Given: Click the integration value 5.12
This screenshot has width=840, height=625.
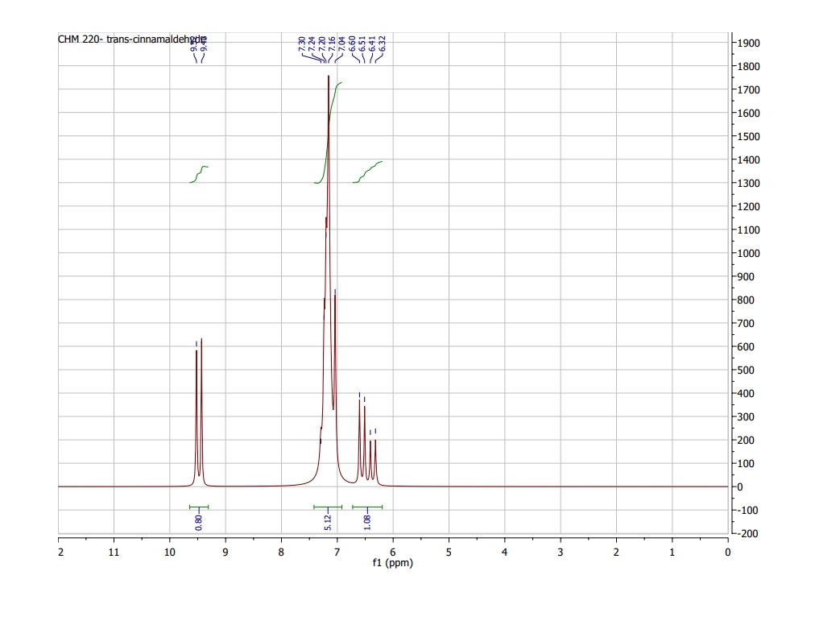Looking at the screenshot, I should coord(328,519).
